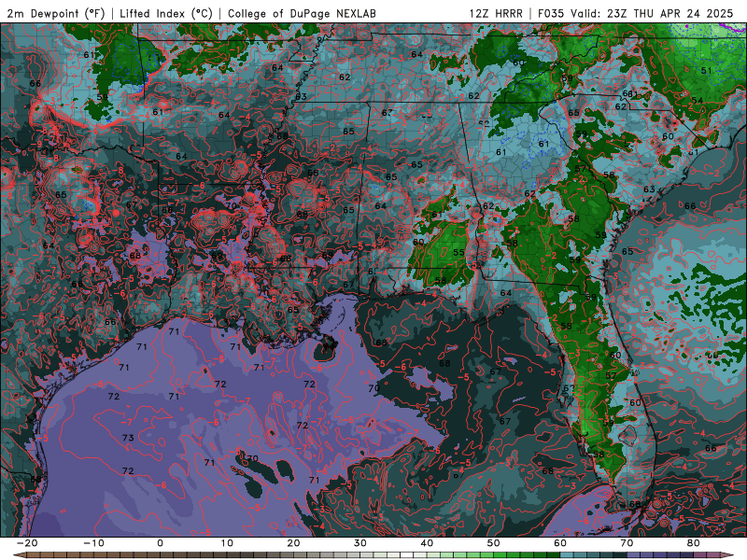Click the 10 tick label on color scale

[x=227, y=543]
